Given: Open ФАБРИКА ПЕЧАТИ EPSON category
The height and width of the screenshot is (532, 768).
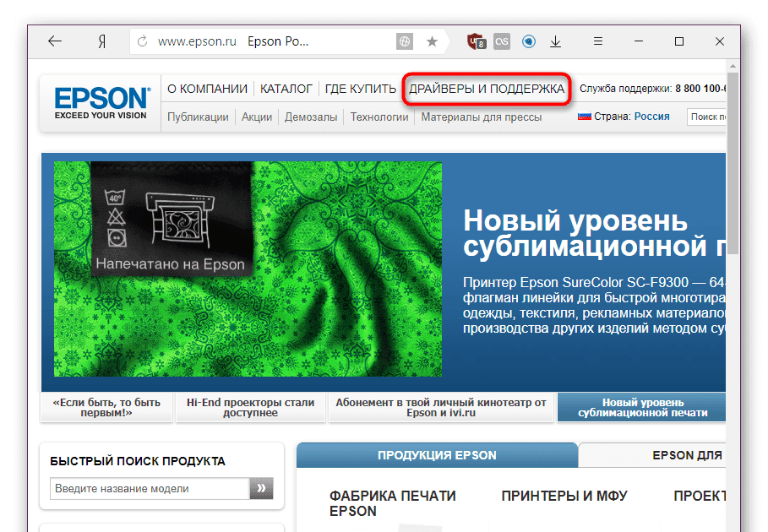Looking at the screenshot, I should point(393,503).
